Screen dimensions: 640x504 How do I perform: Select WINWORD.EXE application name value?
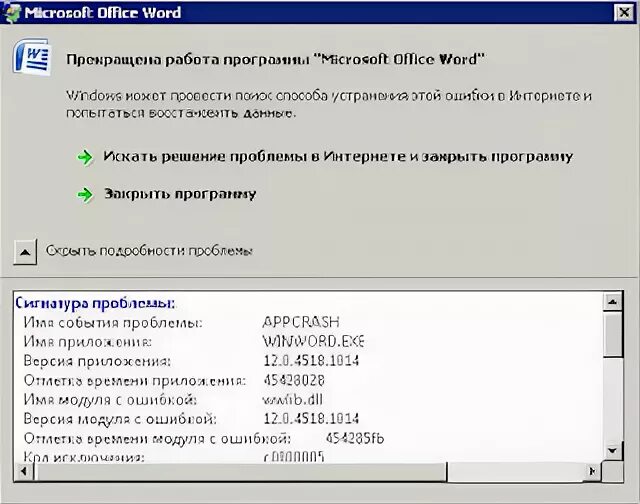coord(313,341)
